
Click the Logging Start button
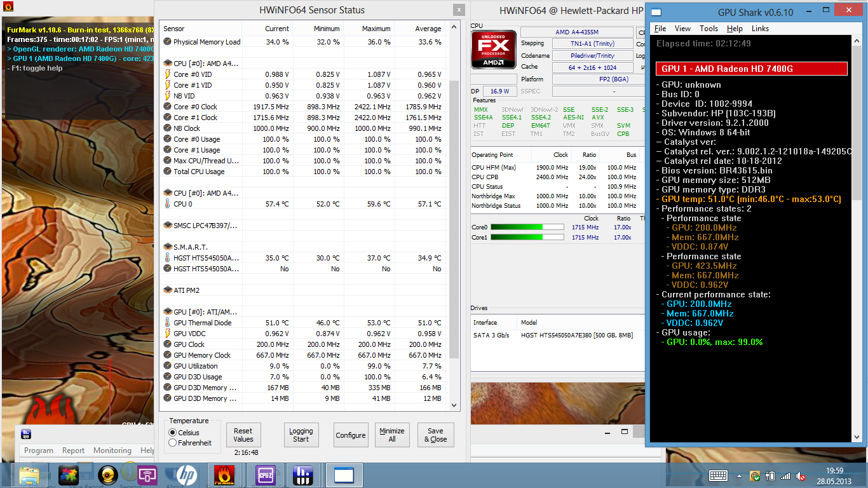click(x=301, y=435)
